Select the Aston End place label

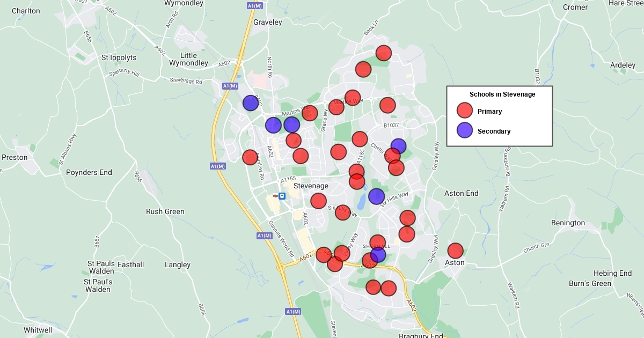[x=461, y=193]
